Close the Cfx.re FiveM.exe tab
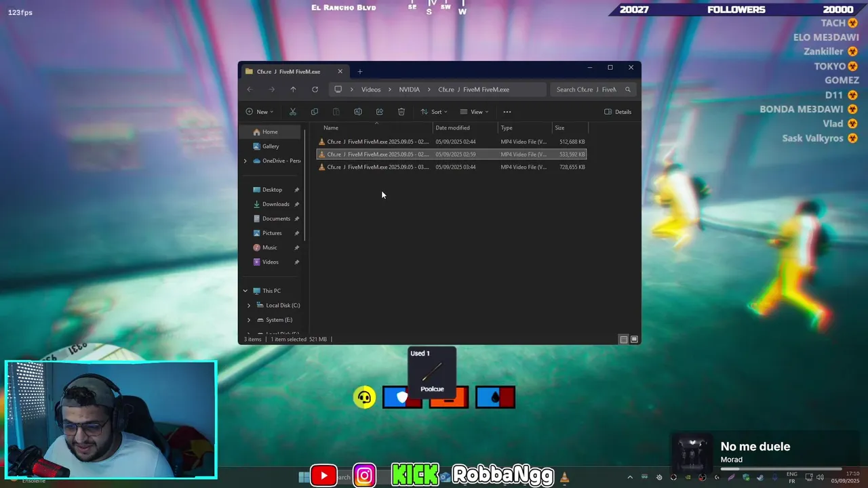This screenshot has width=868, height=488. coord(340,71)
